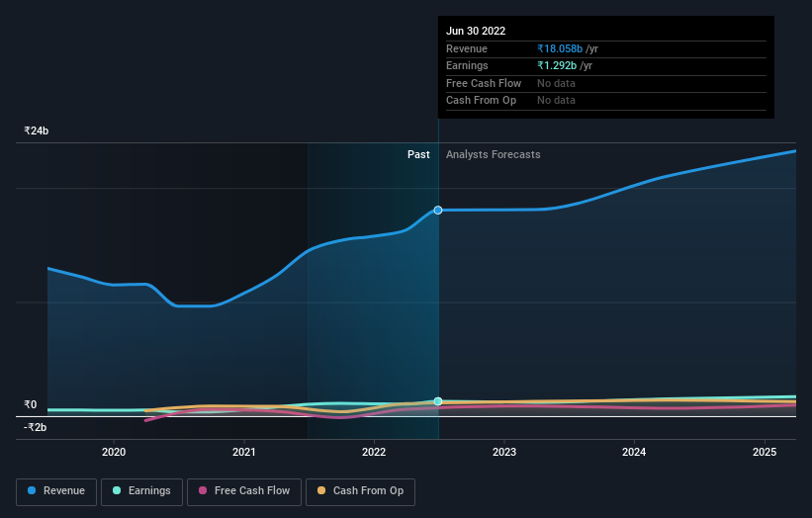
Task: Click the Past label on chart
Action: (418, 155)
